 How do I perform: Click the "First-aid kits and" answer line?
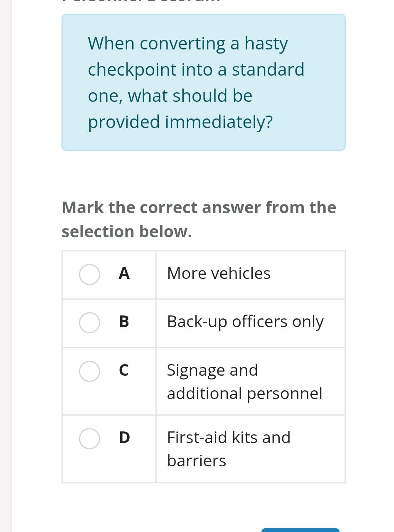229,437
